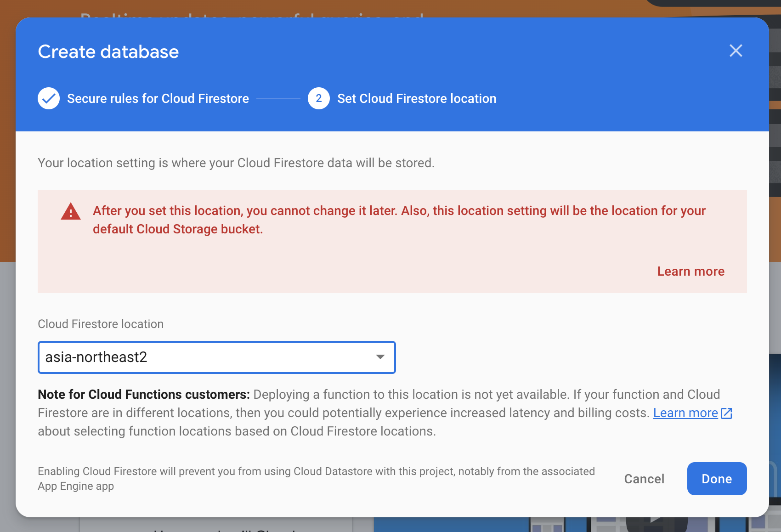Click the external link icon after Learn more
Viewport: 781px width, 532px height.
click(x=726, y=413)
